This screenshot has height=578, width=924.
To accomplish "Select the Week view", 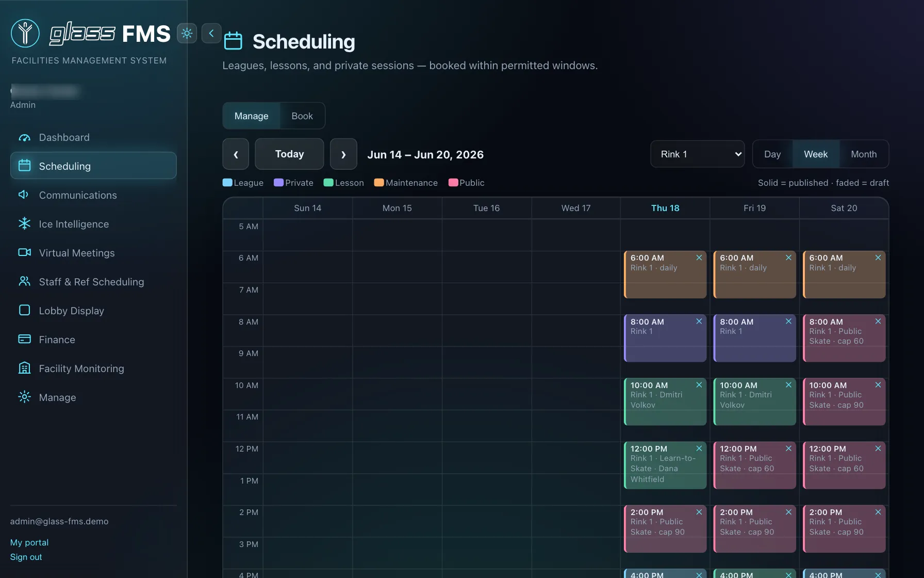I will point(815,154).
